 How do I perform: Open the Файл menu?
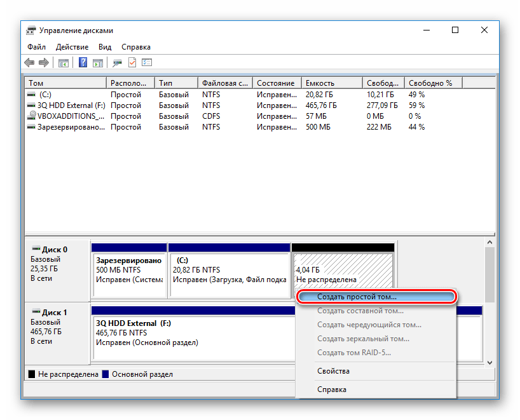[36, 47]
